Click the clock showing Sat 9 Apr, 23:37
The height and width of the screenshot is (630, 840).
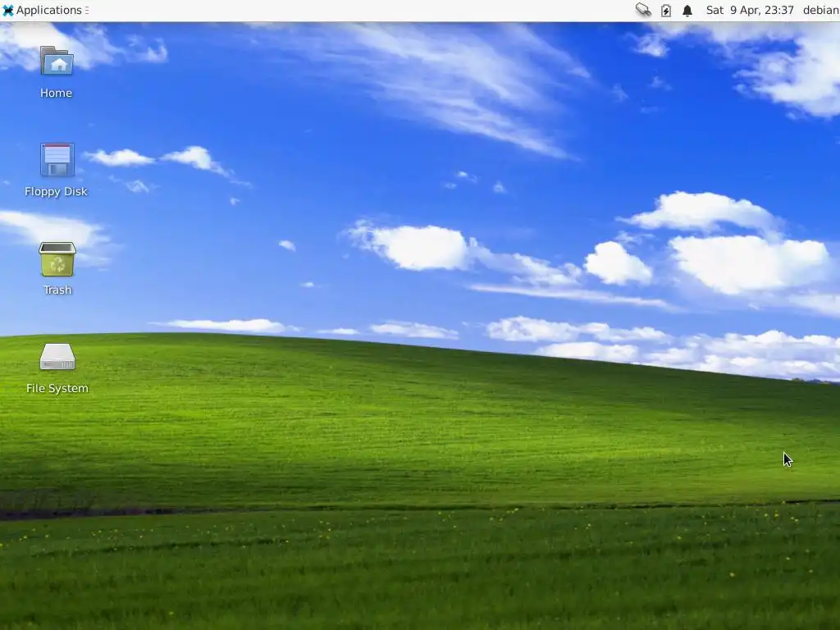click(x=750, y=10)
